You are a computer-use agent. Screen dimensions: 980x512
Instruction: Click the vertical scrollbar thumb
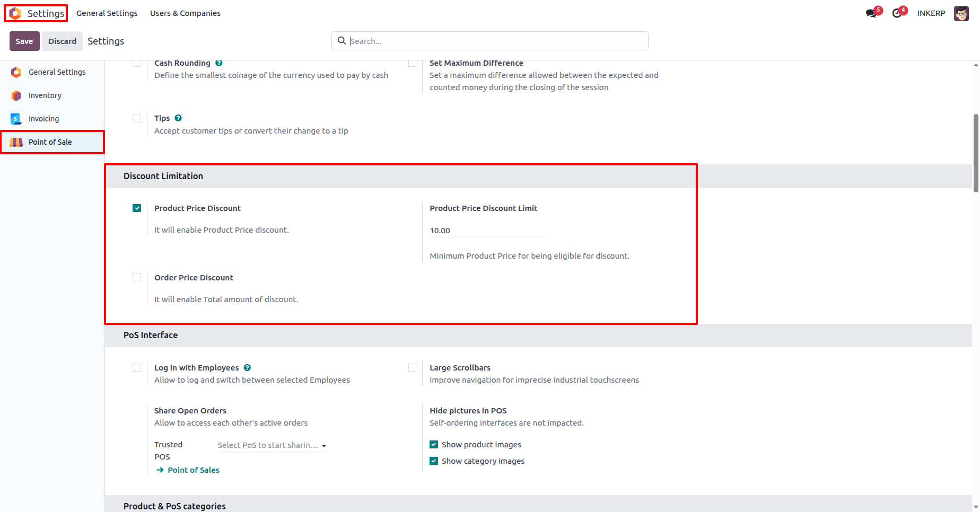point(976,153)
